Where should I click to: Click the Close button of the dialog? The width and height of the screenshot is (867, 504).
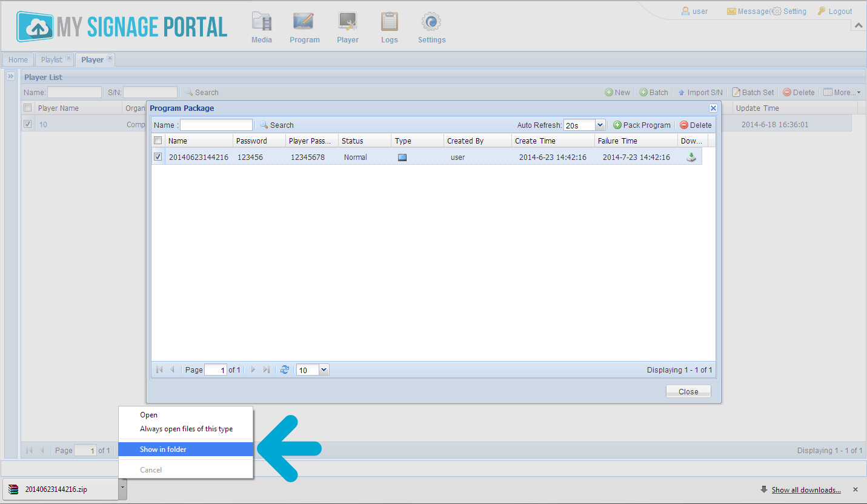688,391
